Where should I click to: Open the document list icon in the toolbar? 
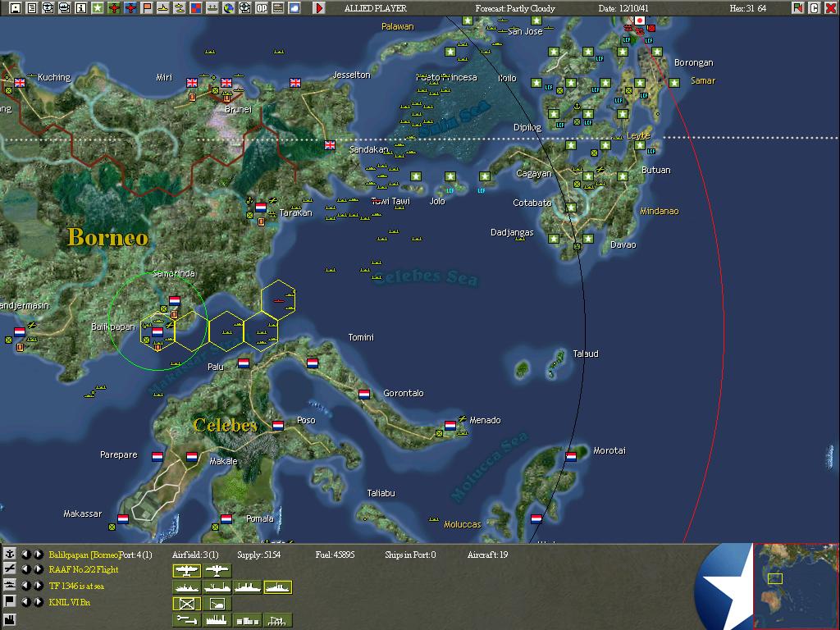[32, 8]
